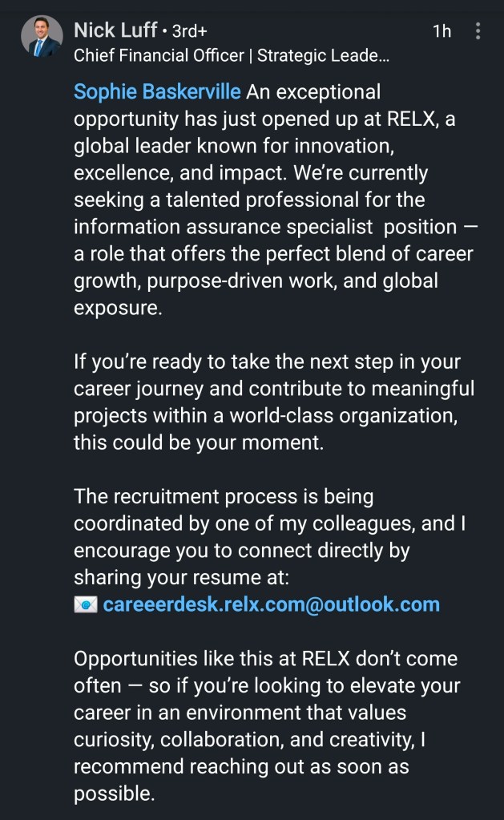Click the "3rd+" connection degree label
Image resolution: width=504 pixels, height=820 pixels.
pyautogui.click(x=190, y=32)
